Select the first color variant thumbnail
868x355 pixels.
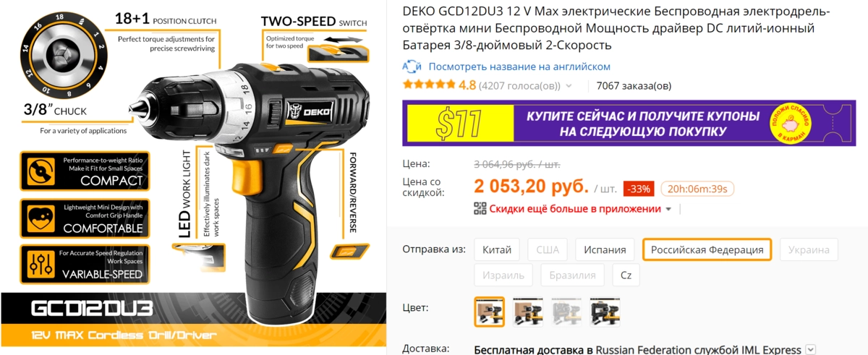489,312
